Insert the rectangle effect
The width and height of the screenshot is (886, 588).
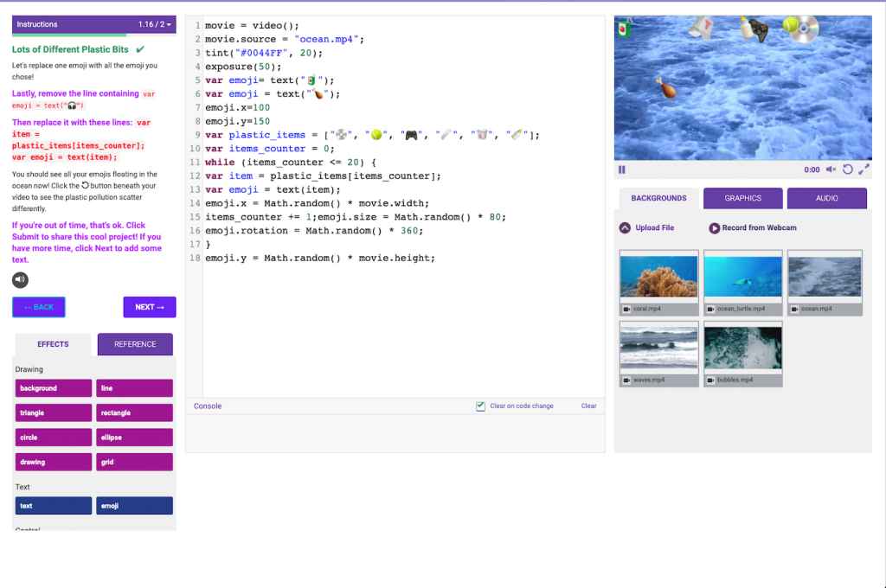click(134, 413)
